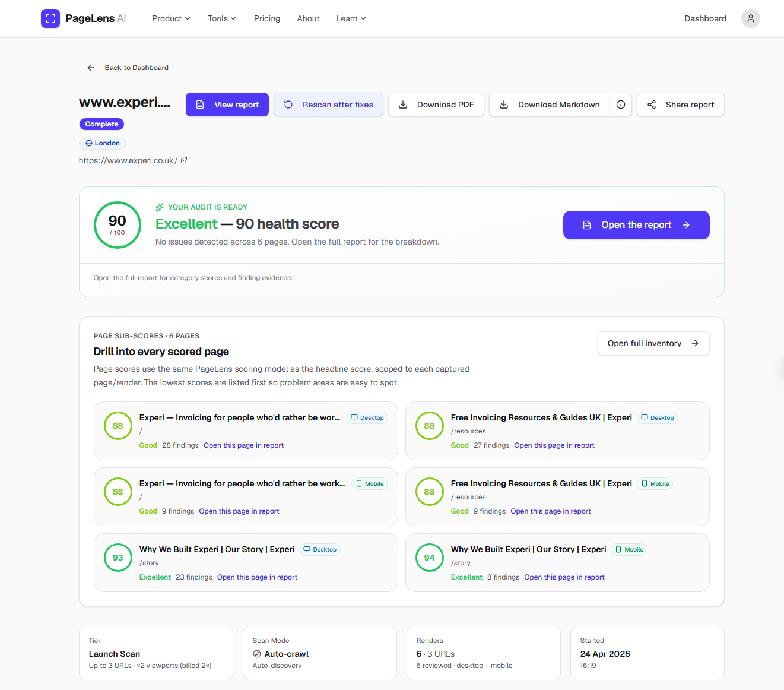Expand the Product menu
Viewport: 784px width, 690px height.
(171, 18)
